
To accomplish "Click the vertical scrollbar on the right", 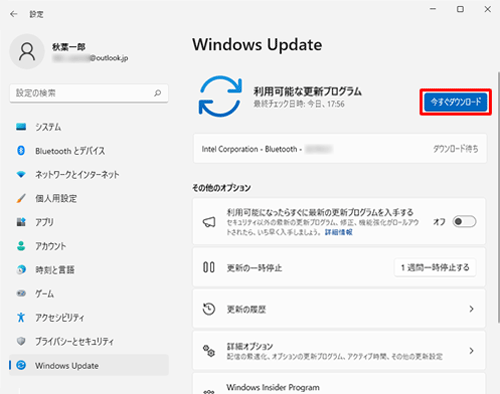I will tap(499, 197).
